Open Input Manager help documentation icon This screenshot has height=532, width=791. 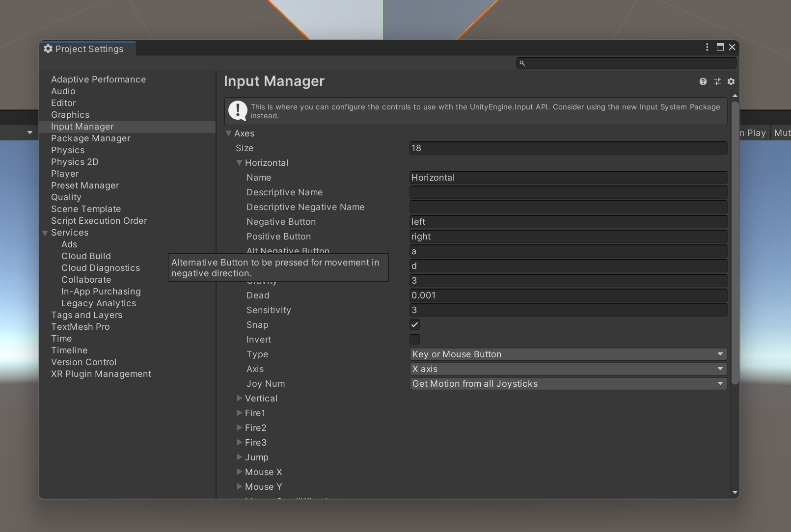(703, 81)
